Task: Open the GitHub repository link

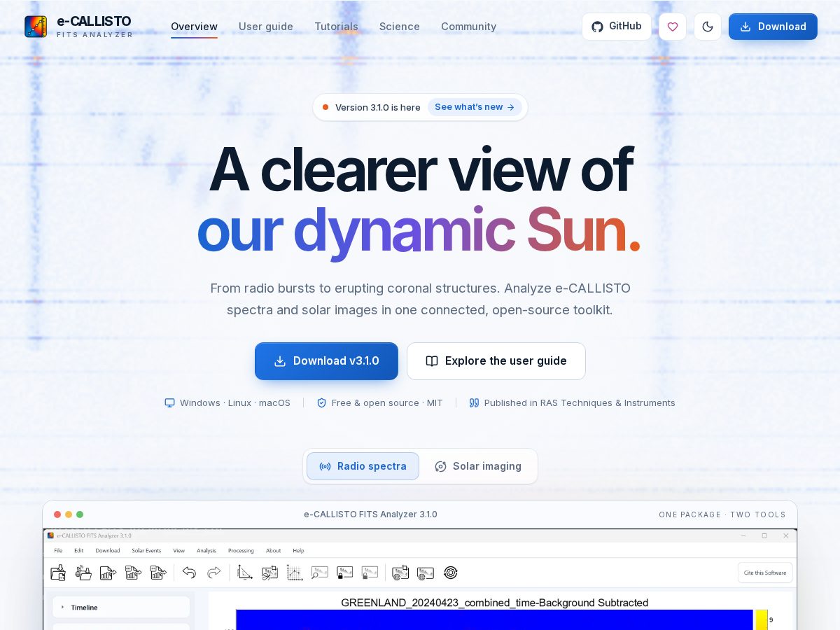Action: pyautogui.click(x=617, y=27)
